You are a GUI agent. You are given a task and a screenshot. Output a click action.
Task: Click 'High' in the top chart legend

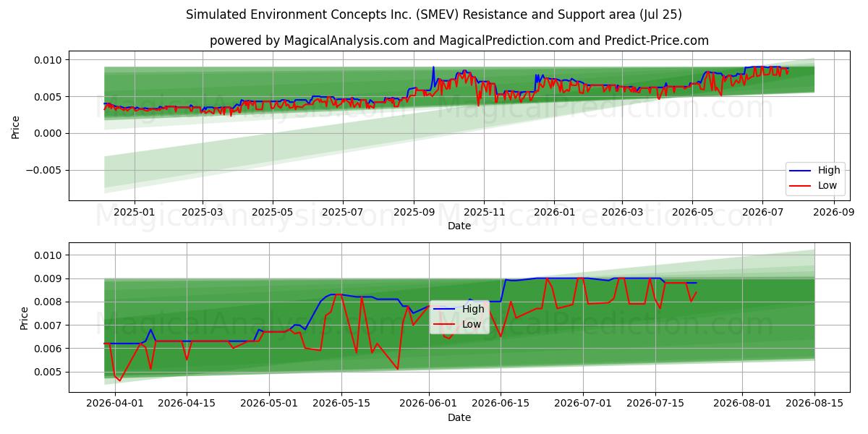tap(829, 171)
